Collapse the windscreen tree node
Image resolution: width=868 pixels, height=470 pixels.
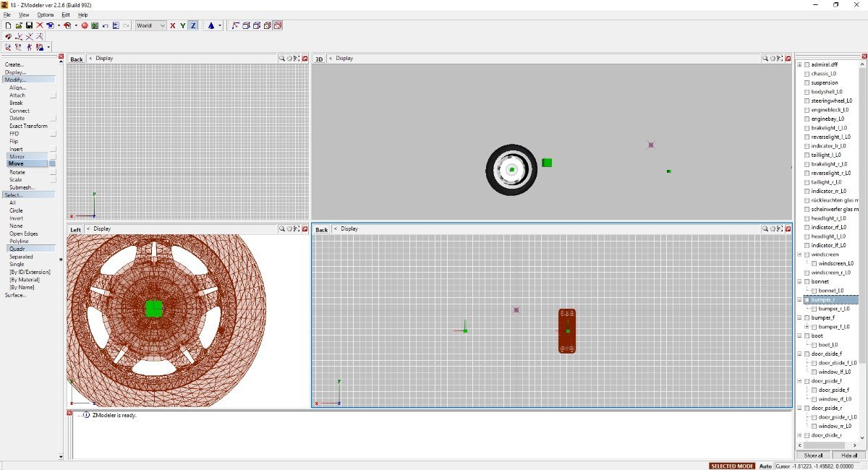click(x=799, y=255)
